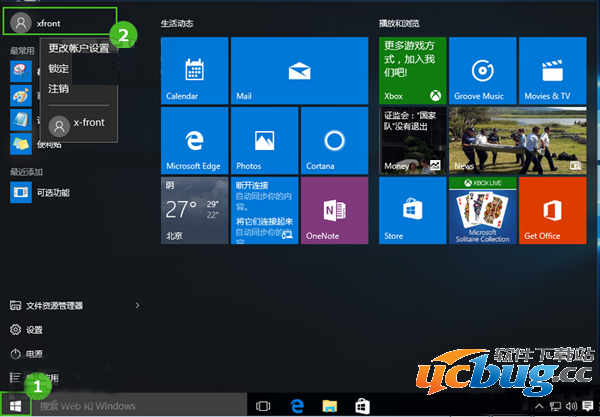Open 设置 from the Start menu
600x417 pixels.
[x=26, y=330]
